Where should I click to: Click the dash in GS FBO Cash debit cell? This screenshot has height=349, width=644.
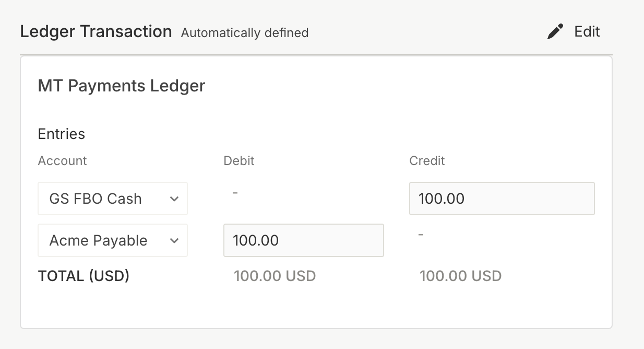click(235, 193)
